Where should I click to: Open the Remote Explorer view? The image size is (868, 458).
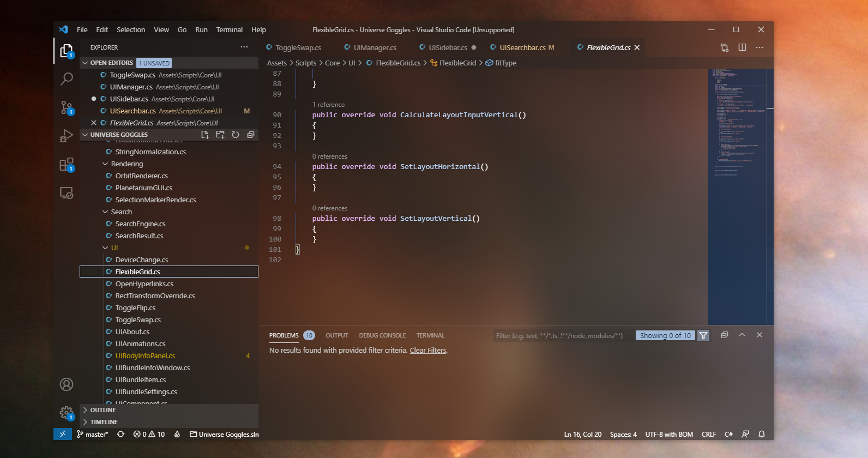click(67, 192)
